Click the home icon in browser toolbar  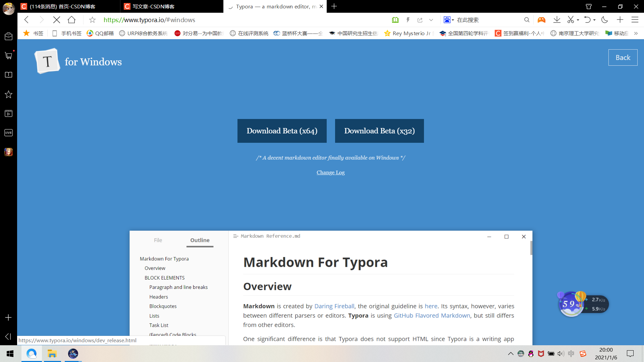(x=71, y=20)
